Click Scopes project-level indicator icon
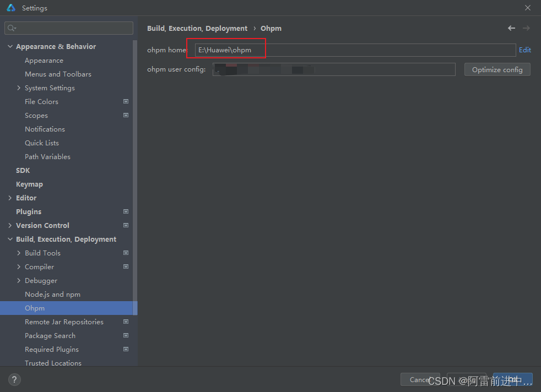The image size is (541, 392). click(x=126, y=115)
